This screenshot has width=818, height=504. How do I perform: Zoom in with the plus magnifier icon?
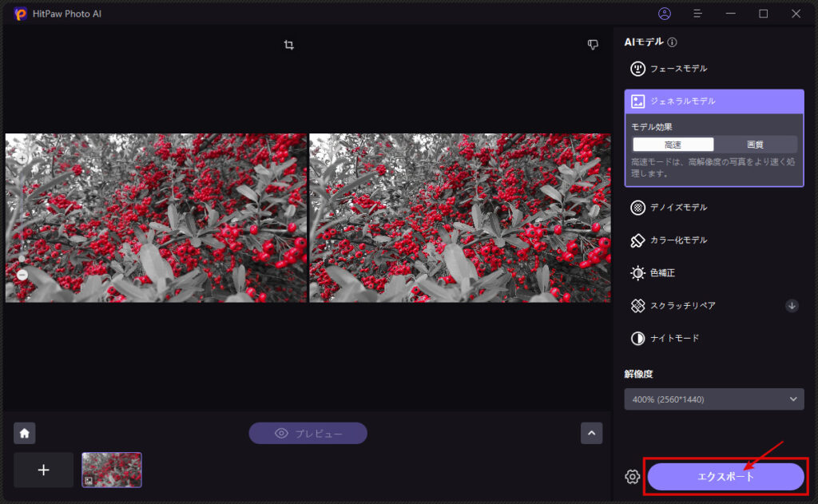point(22,160)
